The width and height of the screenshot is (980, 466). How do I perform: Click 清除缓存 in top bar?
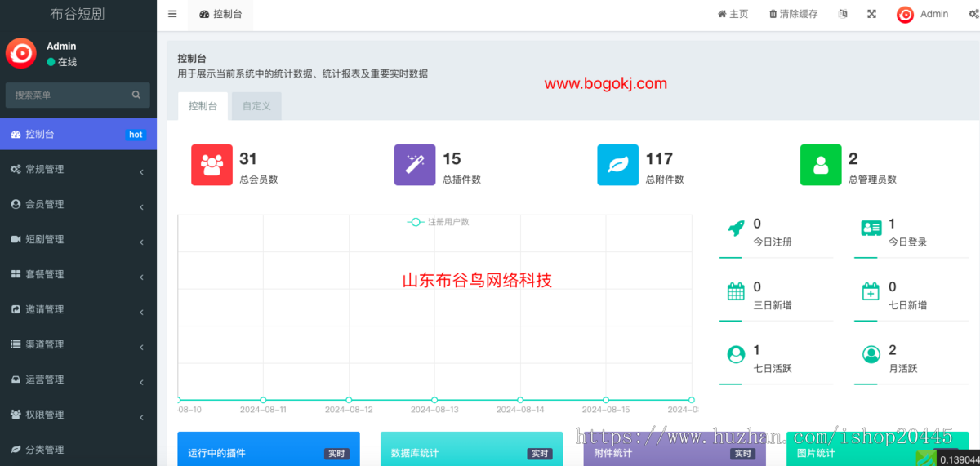(793, 14)
